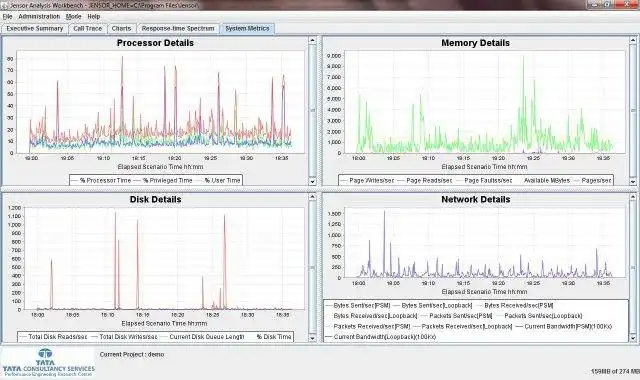Click the Packets Sent/sec[Loopback] legend entry

tap(539, 316)
